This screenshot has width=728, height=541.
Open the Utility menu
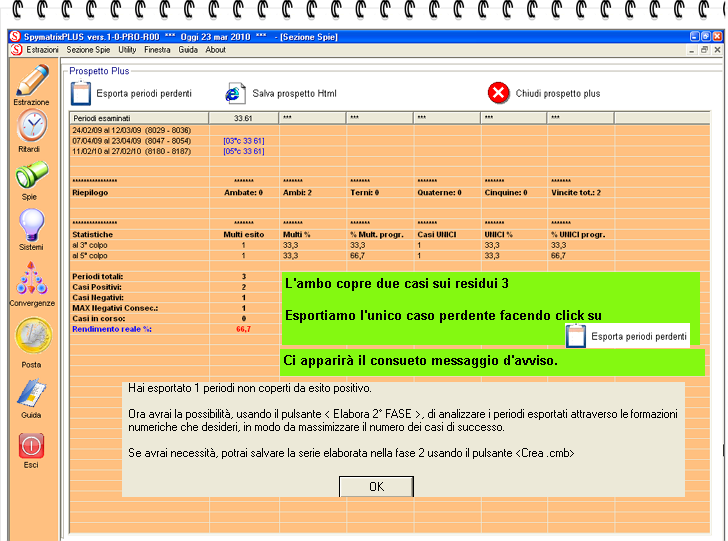point(127,50)
